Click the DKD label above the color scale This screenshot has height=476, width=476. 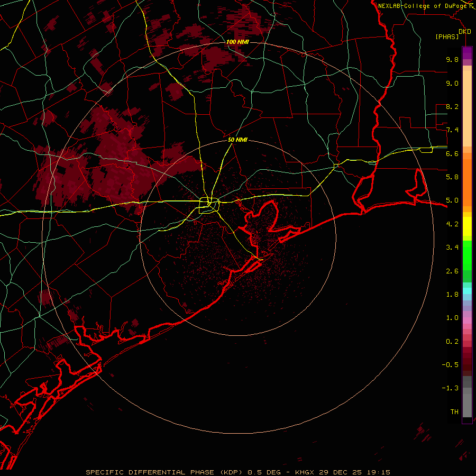(x=465, y=32)
